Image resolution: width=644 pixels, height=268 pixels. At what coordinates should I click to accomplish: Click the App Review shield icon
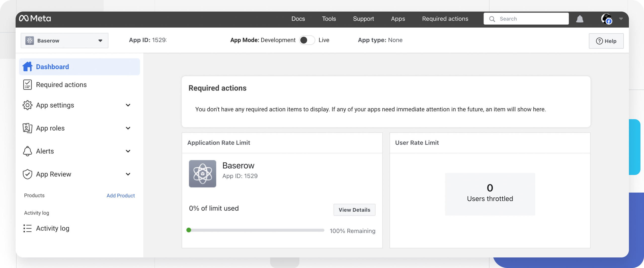28,174
